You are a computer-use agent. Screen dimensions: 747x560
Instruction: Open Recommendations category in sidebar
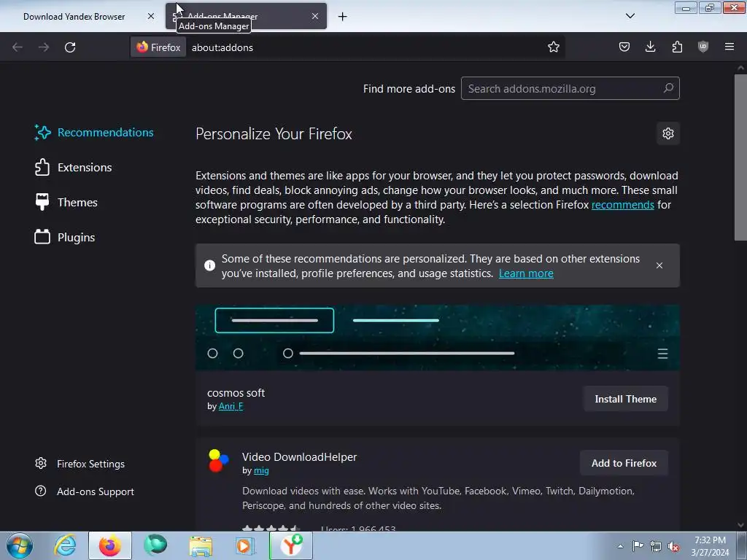94,133
